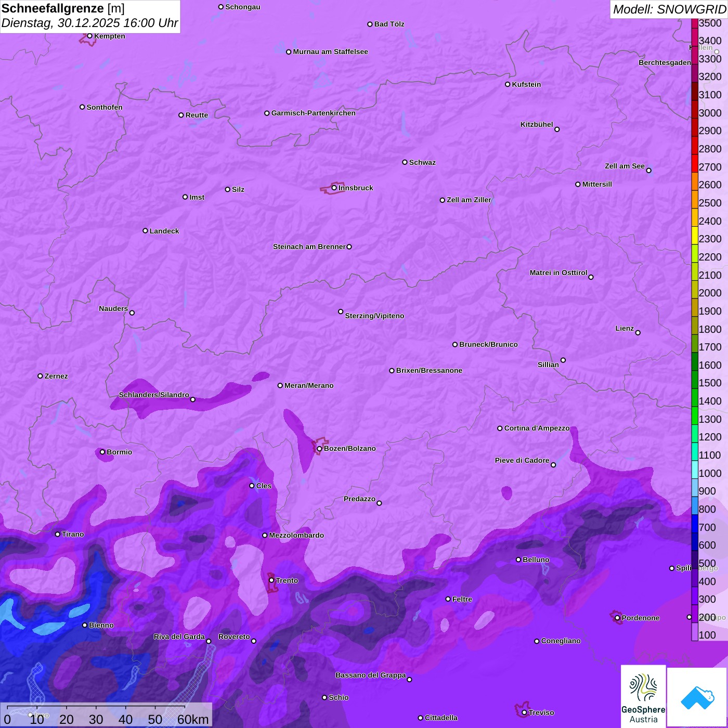Click the "Schneefallgrenze [m]" title
Image resolution: width=728 pixels, height=728 pixels.
[63, 9]
